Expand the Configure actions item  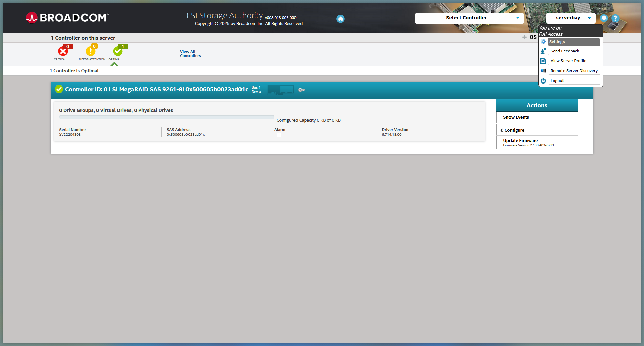coord(537,130)
